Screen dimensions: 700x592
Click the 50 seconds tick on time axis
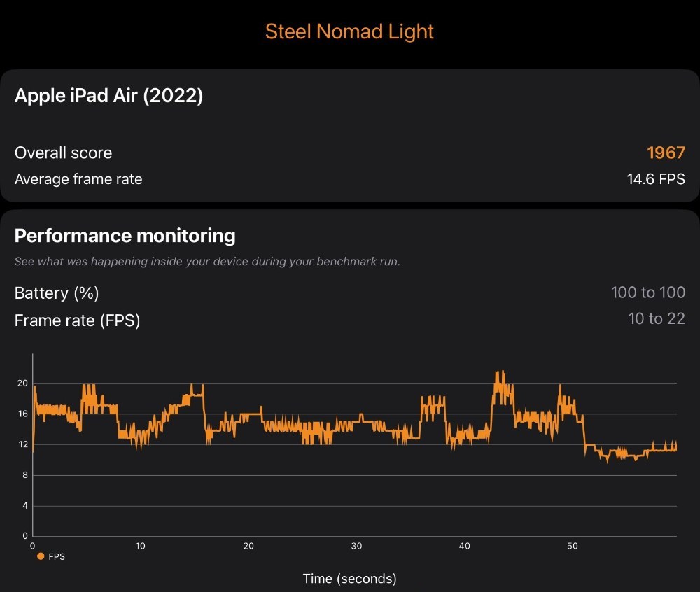573,546
